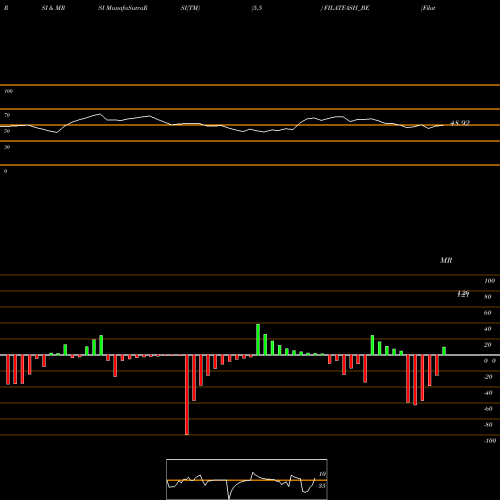Click the '70' level label on RSI chart
Screen dimensions: 500x500
[7, 115]
